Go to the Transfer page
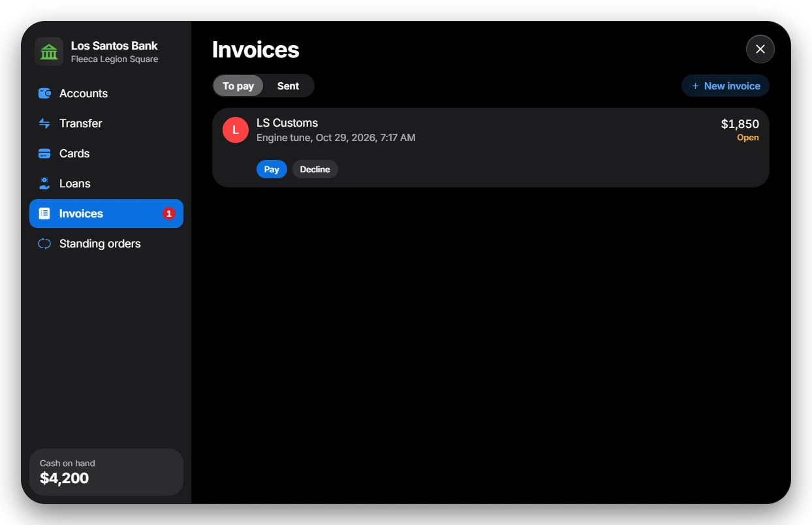This screenshot has width=812, height=525. [x=106, y=123]
